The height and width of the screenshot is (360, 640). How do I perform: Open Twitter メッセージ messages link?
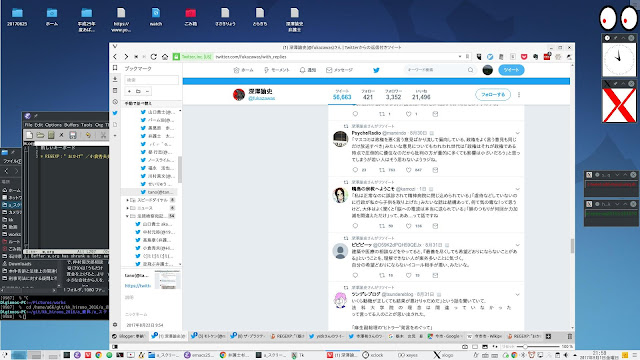click(x=339, y=70)
